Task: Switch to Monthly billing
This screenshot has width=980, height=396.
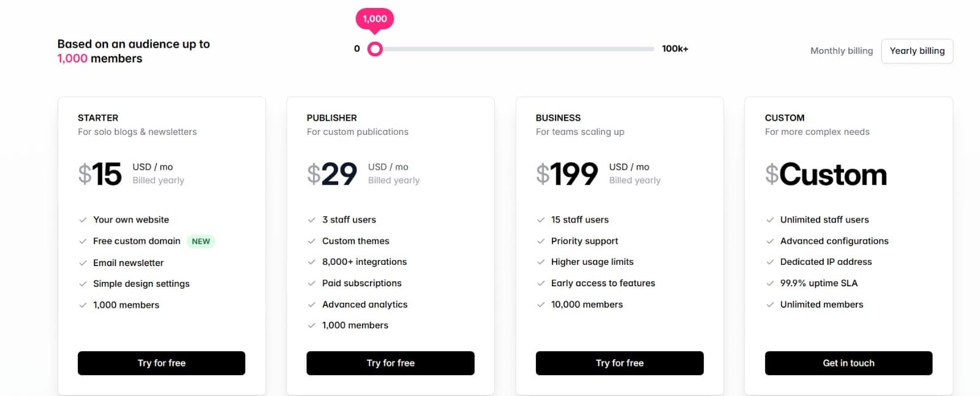Action: (x=841, y=50)
